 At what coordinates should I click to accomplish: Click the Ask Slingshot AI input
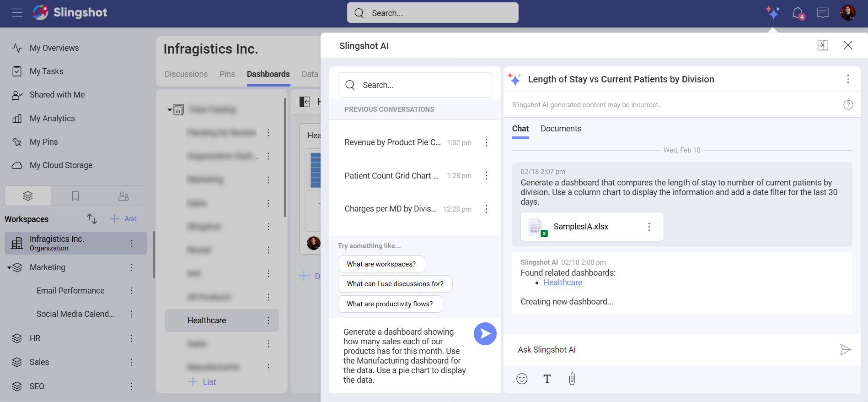[x=672, y=350]
